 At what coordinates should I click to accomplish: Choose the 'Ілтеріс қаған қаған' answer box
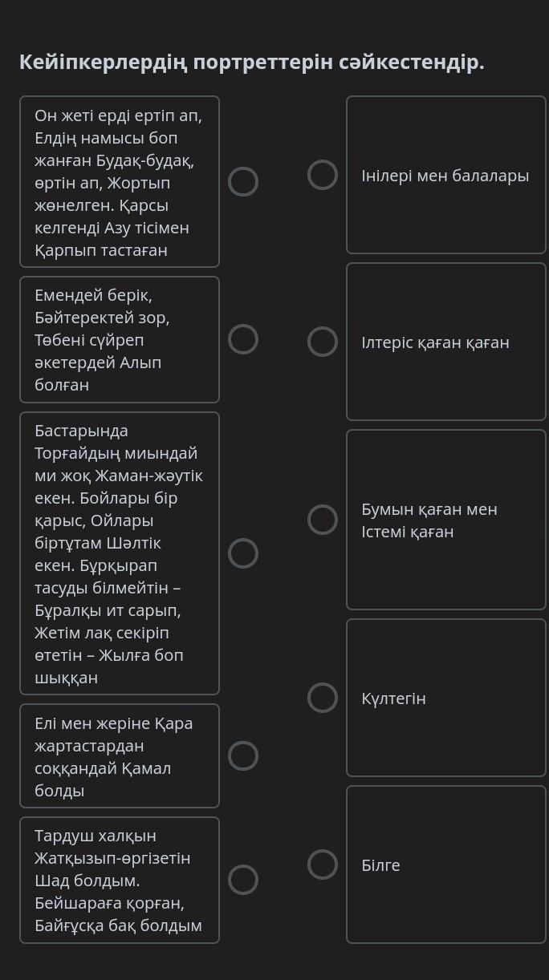pyautogui.click(x=446, y=342)
